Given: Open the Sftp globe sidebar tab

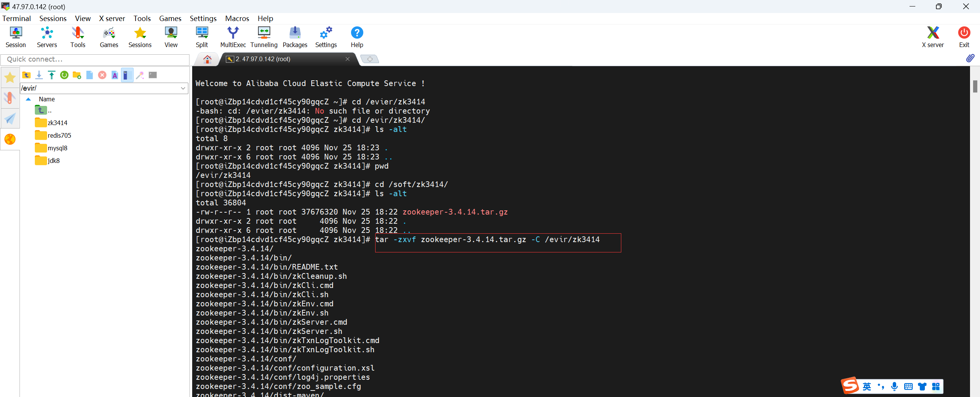Looking at the screenshot, I should tap(10, 139).
